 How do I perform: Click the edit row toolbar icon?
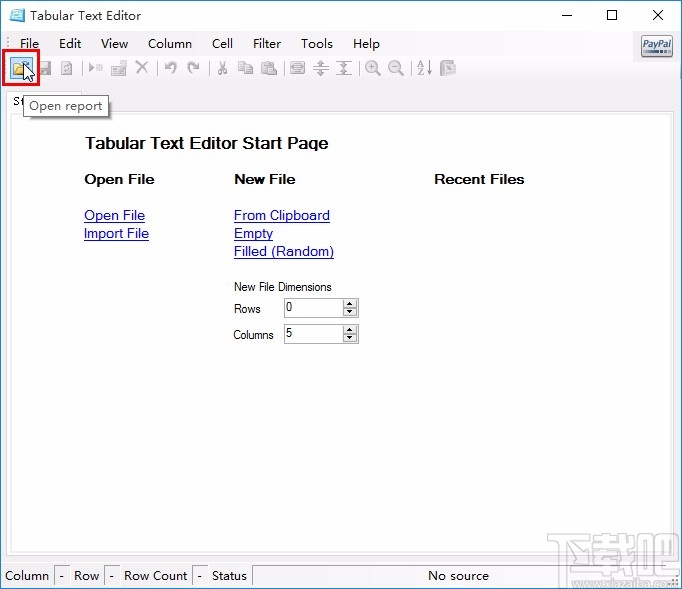(x=118, y=68)
